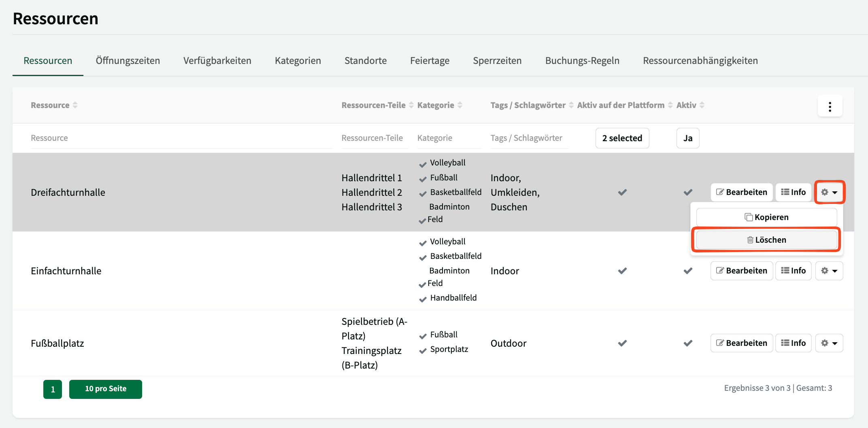868x428 pixels.
Task: Sort by Ressourcen-Teile column arrows
Action: (411, 105)
